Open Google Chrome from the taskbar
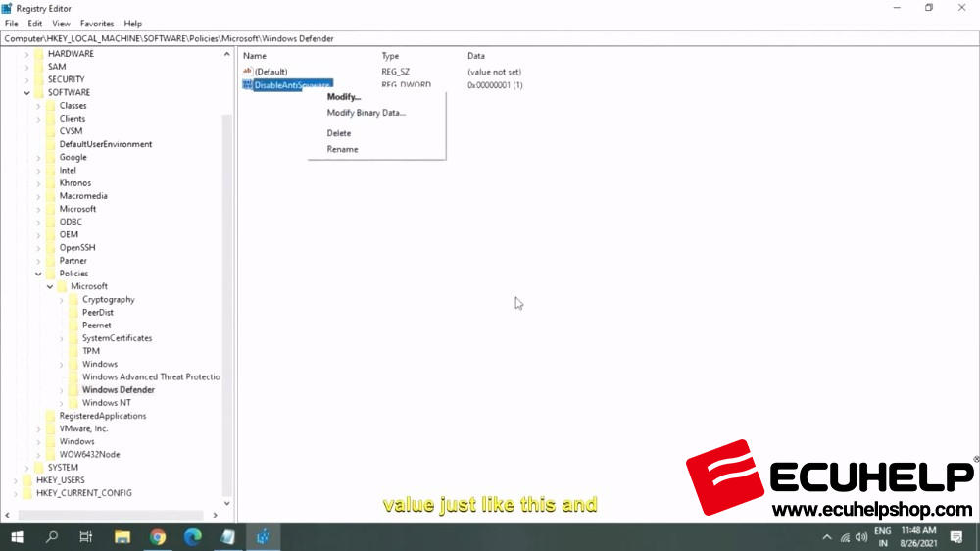 tap(158, 536)
